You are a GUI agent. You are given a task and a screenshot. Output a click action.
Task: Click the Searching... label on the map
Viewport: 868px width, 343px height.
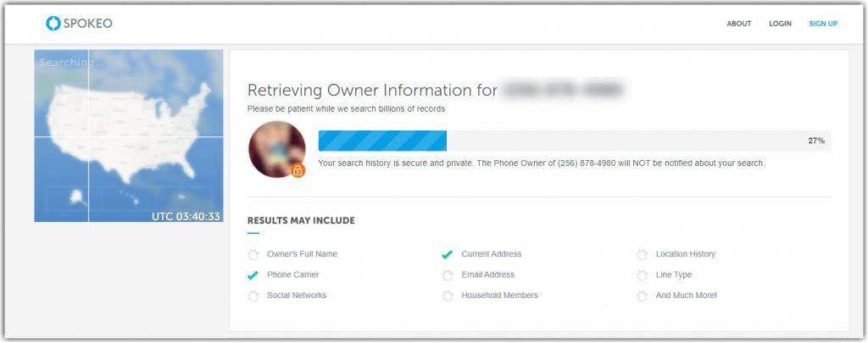[71, 63]
